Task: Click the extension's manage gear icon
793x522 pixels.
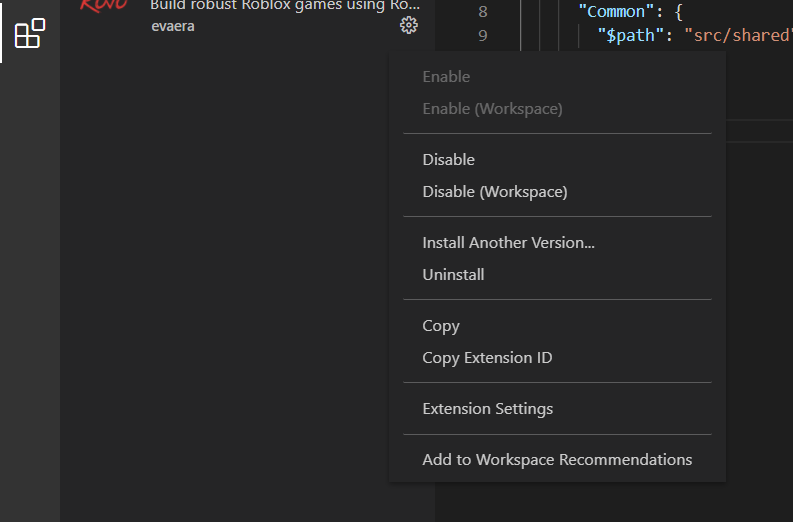Action: point(408,26)
